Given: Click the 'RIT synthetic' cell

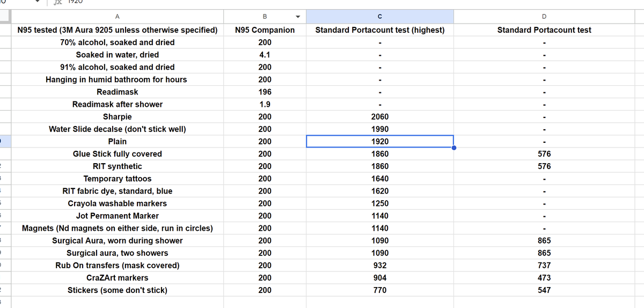Looking at the screenshot, I should click(x=118, y=166).
